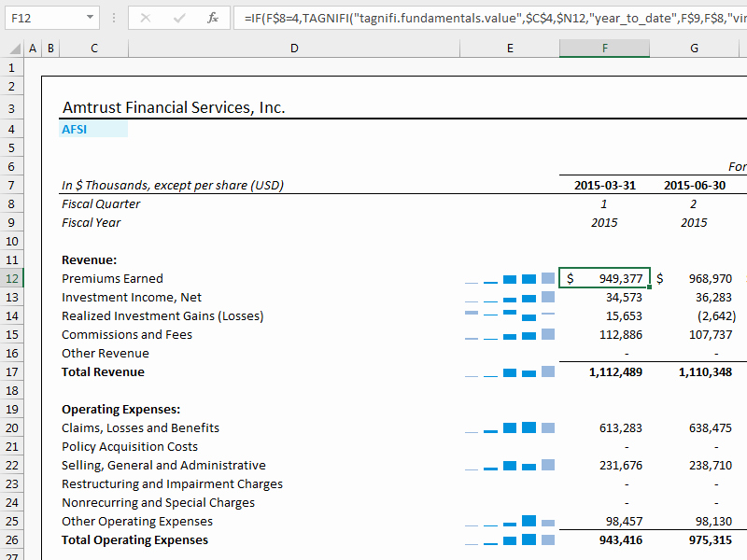
Task: Click the Premiums Earned sparkline chart
Action: tap(510, 278)
